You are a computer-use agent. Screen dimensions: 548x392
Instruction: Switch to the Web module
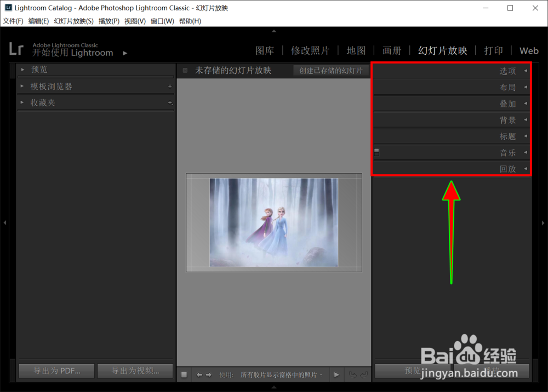click(x=529, y=50)
